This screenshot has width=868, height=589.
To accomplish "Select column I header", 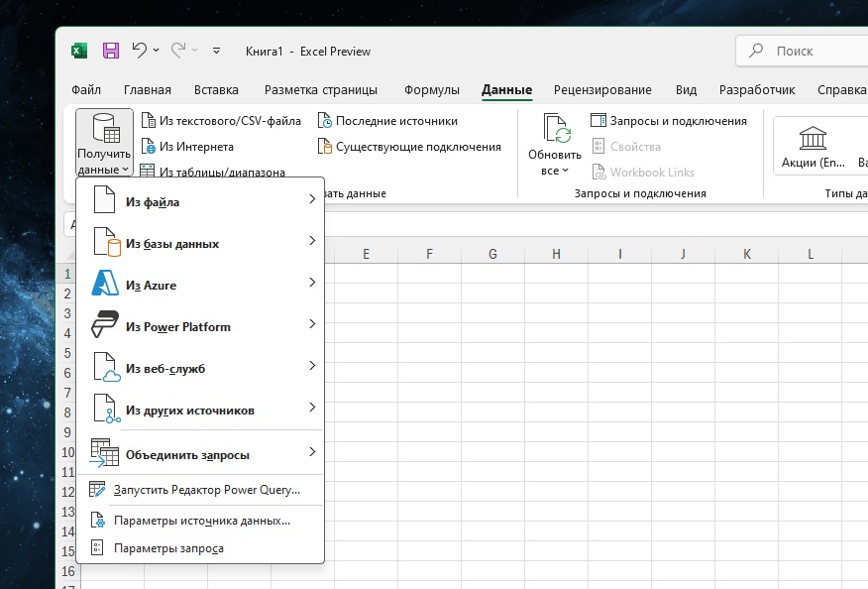I will [x=620, y=254].
